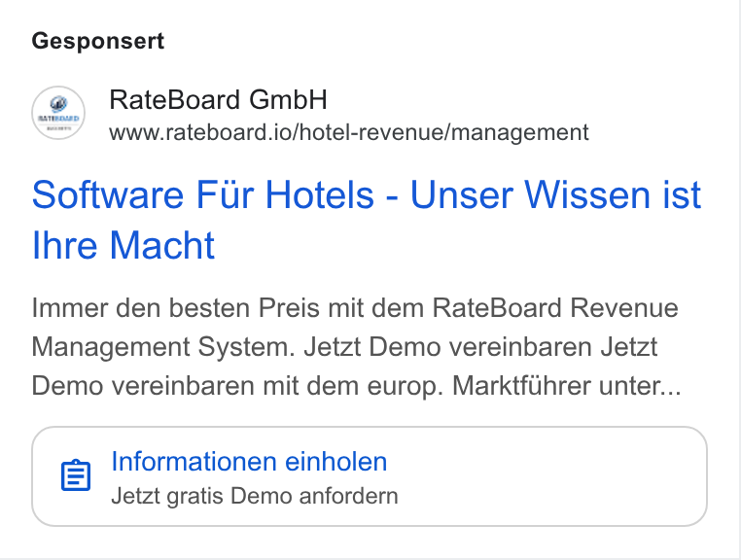This screenshot has width=741, height=560.
Task: Click the 'Gesponsert' label
Action: click(x=98, y=41)
